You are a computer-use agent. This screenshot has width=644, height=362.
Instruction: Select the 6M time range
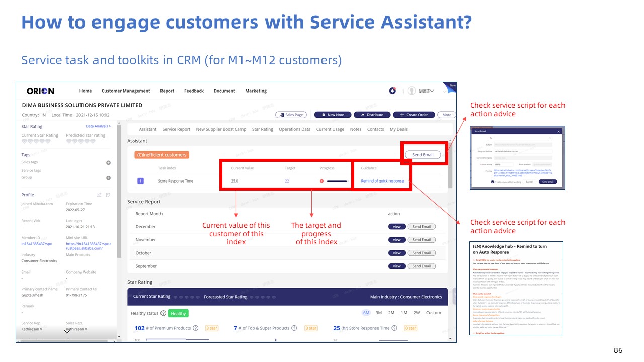pos(366,313)
